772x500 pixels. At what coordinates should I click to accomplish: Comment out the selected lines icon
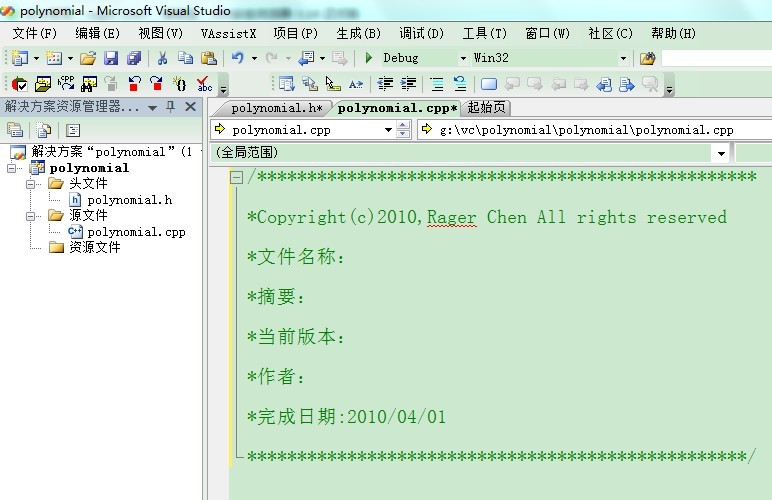tap(437, 84)
